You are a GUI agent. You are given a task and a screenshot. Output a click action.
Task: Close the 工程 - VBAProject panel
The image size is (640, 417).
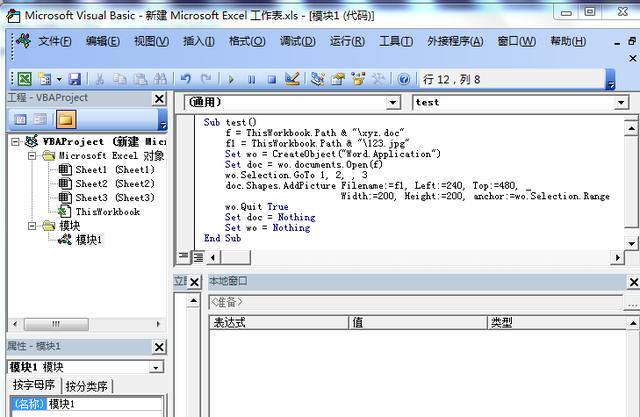pyautogui.click(x=159, y=98)
